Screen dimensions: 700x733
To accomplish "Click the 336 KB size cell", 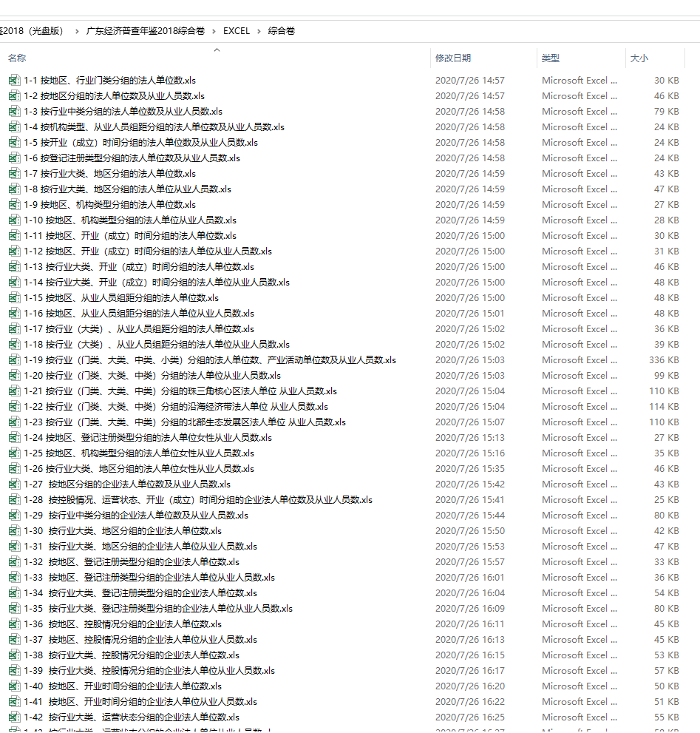I will (x=664, y=360).
